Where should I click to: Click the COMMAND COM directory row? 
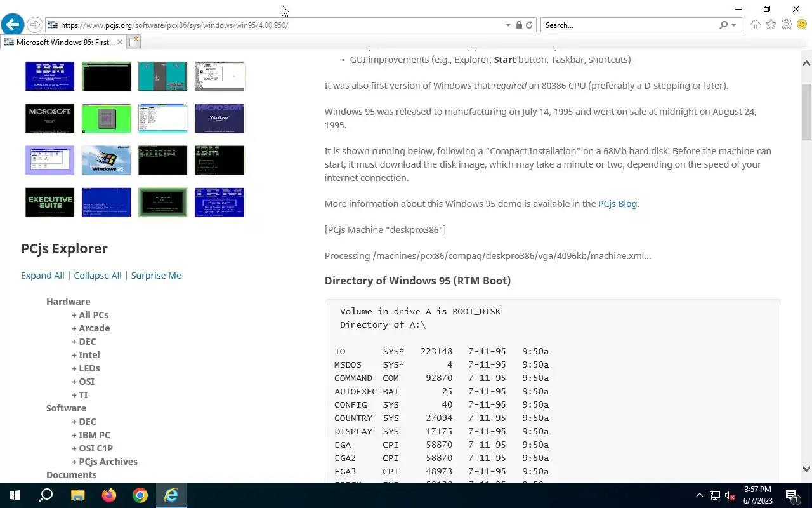coord(442,378)
